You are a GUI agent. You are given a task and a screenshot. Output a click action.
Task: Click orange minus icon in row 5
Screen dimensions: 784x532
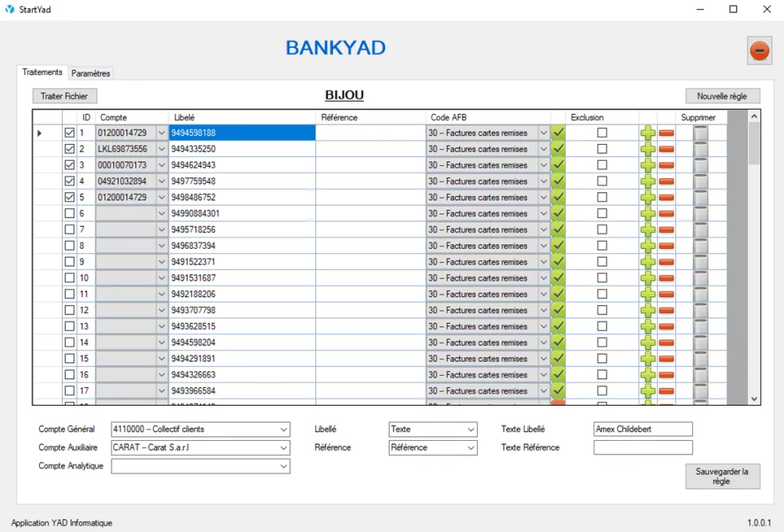[666, 197]
